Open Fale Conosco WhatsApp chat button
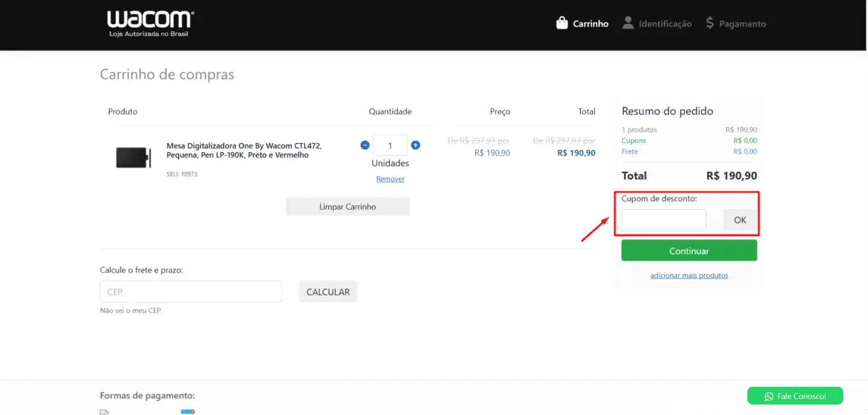This screenshot has width=868, height=415. 795,395
